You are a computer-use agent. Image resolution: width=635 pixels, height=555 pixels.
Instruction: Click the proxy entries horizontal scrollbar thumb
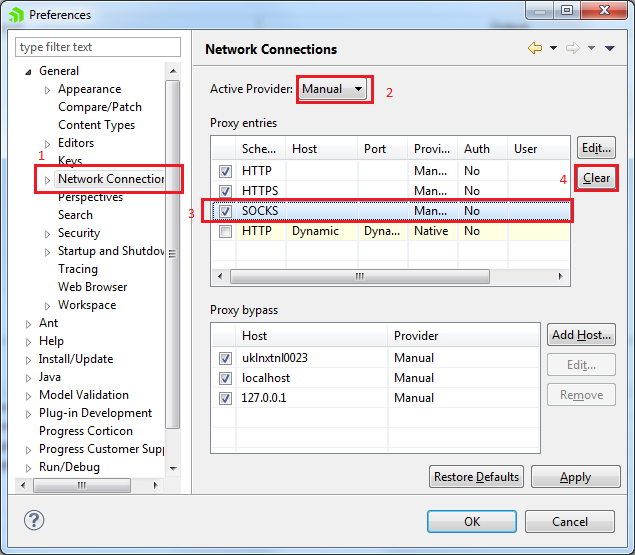pos(360,276)
